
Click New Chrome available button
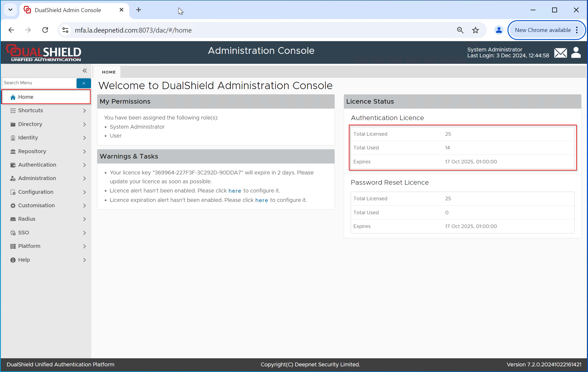click(543, 30)
